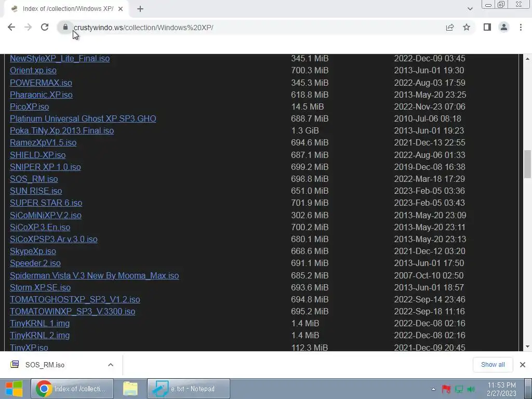Viewport: 532px width, 399px height.
Task: Click the Show all downloads button
Action: pos(493,365)
